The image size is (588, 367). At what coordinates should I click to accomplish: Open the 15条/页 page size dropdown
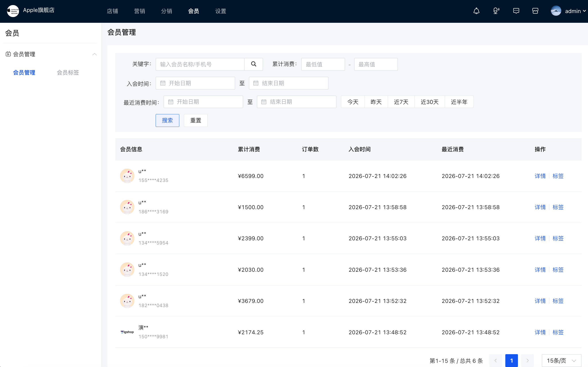(561, 360)
